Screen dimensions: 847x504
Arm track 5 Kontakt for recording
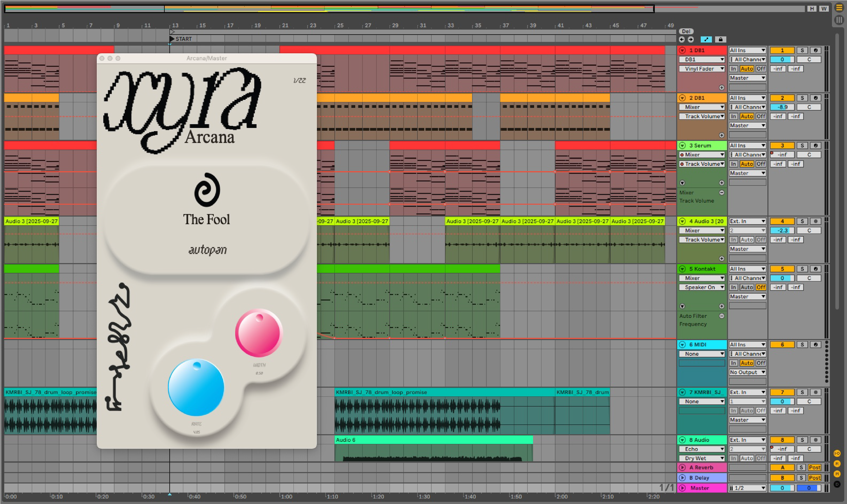(x=815, y=269)
